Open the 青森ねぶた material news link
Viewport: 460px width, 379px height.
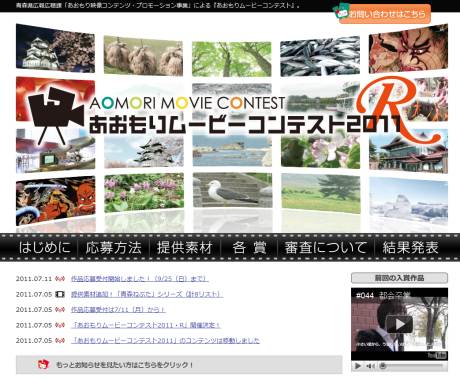point(147,294)
